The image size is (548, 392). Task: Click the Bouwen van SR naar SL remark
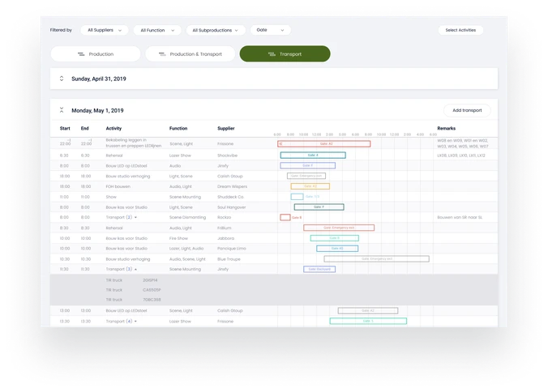pyautogui.click(x=460, y=218)
